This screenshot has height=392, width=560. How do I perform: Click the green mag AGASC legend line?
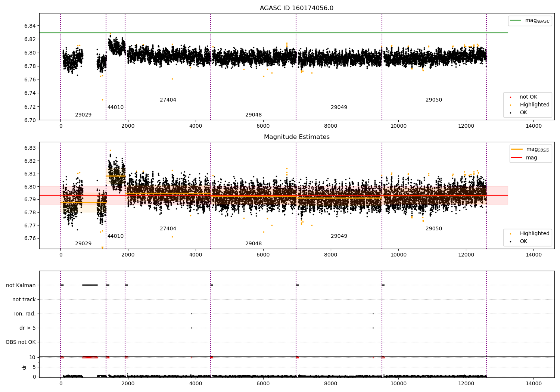tap(516, 21)
